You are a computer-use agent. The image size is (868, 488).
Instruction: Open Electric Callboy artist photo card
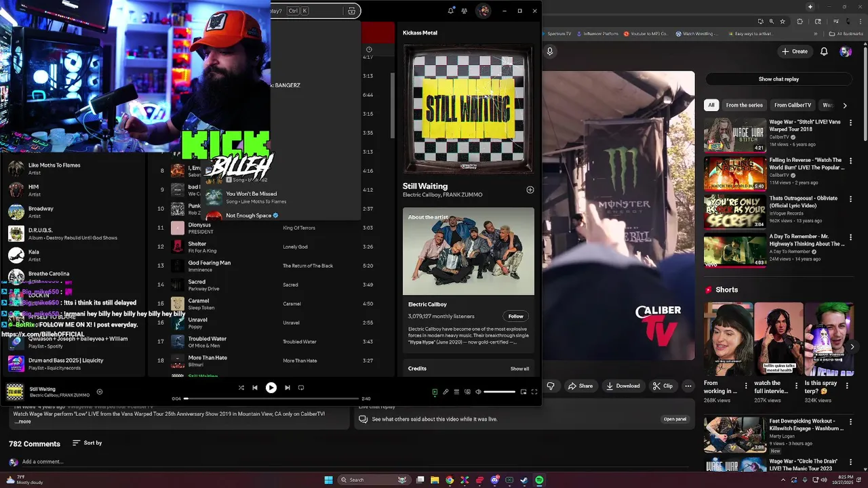(x=469, y=251)
